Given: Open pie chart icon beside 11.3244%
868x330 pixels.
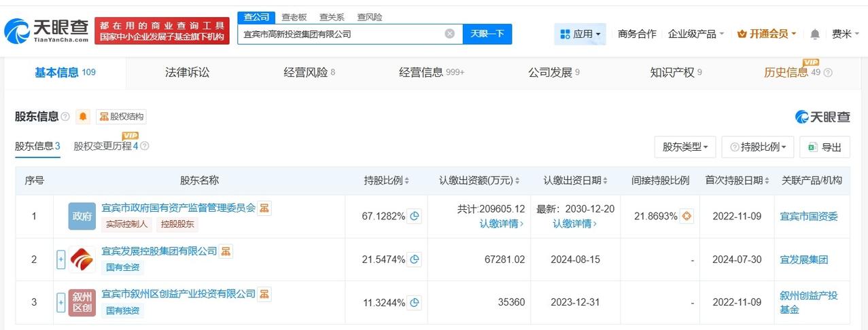Looking at the screenshot, I should pyautogui.click(x=415, y=302).
